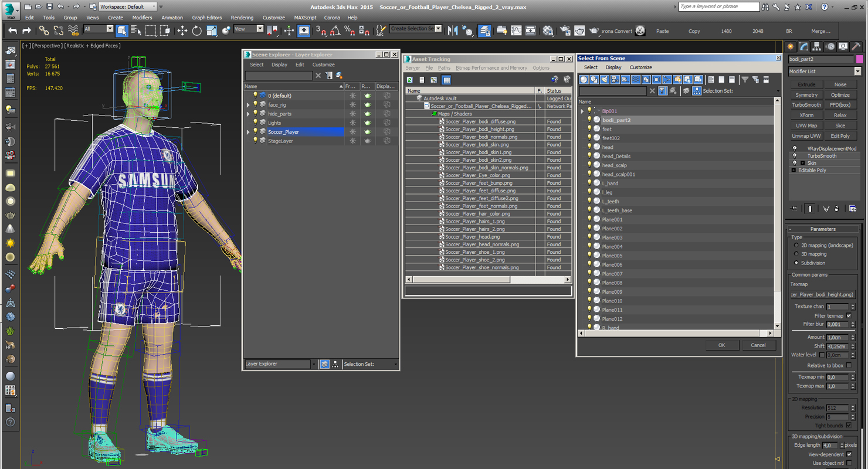Open Paths menu in Asset Tracking
The height and width of the screenshot is (469, 868).
pos(444,68)
